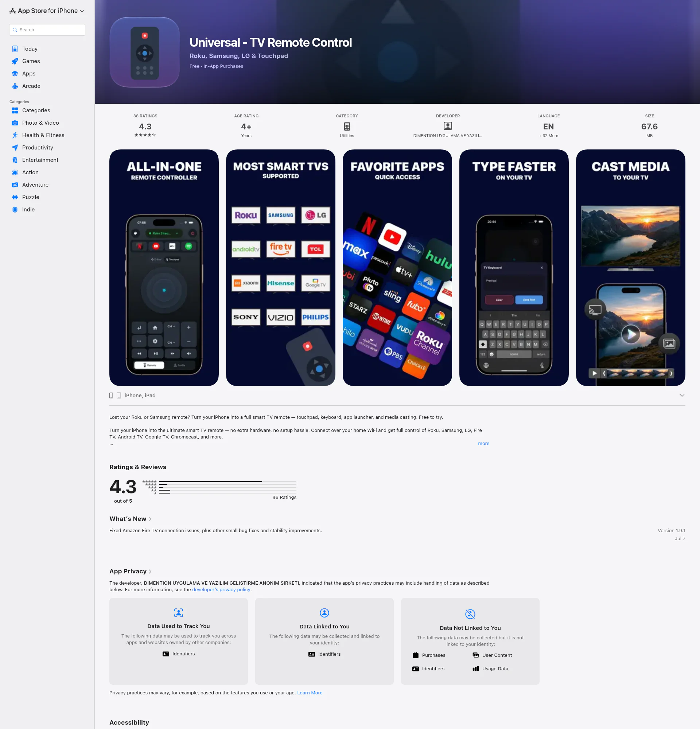Select the Puzzle piece icon
The width and height of the screenshot is (700, 729).
point(15,197)
